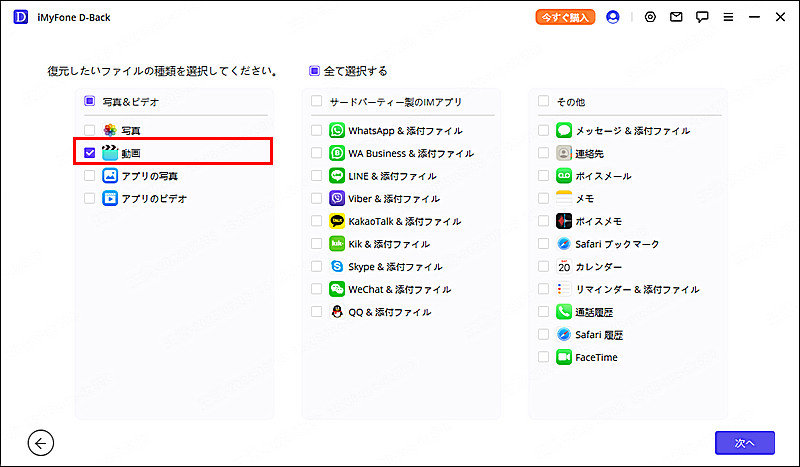The height and width of the screenshot is (467, 800).
Task: Click the WhatsApp icon
Action: click(337, 130)
